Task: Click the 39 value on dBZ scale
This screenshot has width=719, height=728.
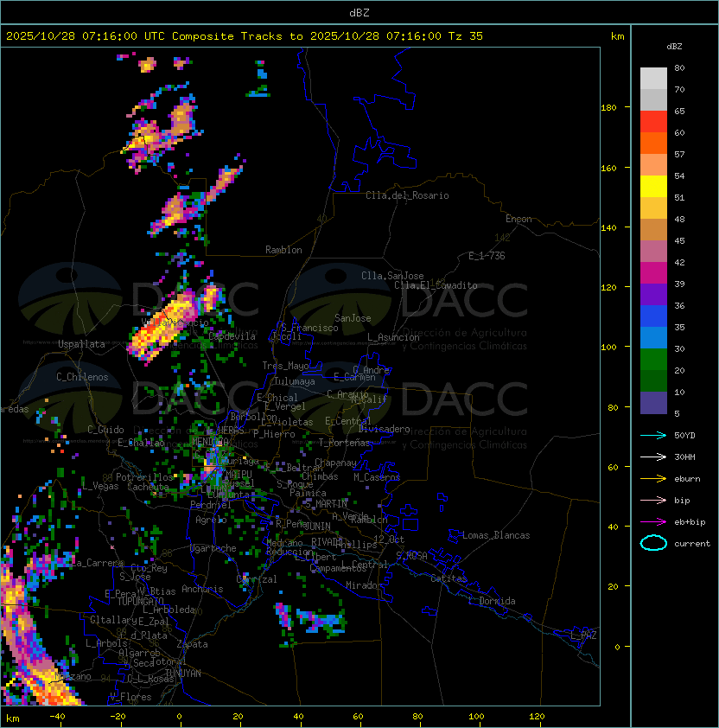Action: [679, 284]
